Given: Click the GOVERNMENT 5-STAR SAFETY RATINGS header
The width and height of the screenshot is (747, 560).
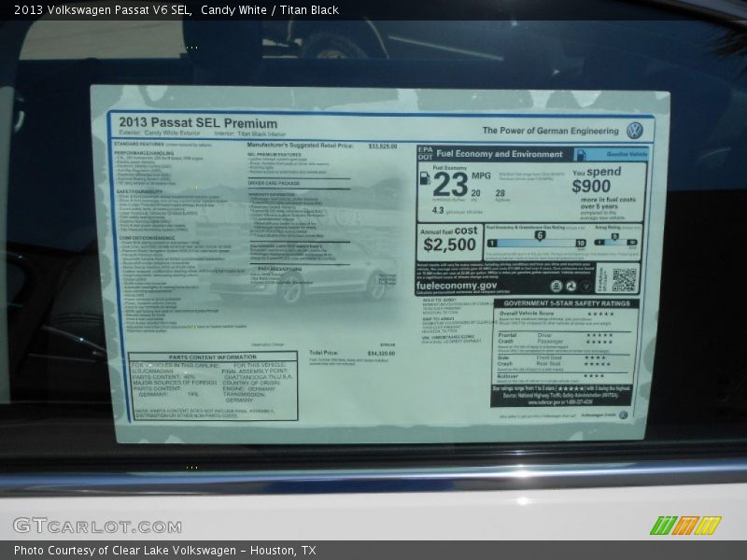Looking at the screenshot, I should pos(568,303).
